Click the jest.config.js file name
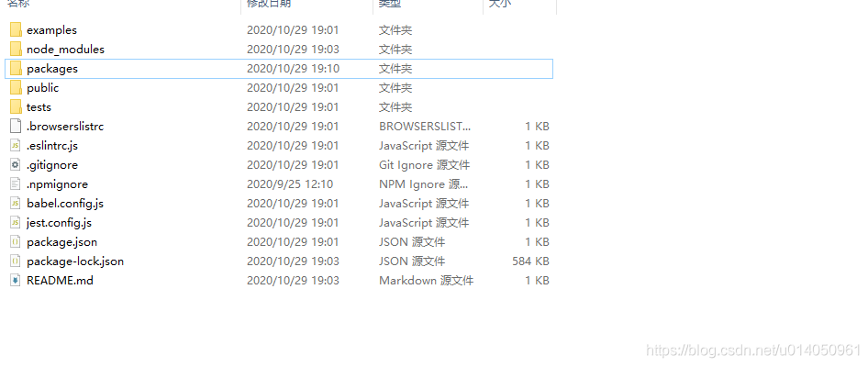Screen dimensions: 868x367 60,223
